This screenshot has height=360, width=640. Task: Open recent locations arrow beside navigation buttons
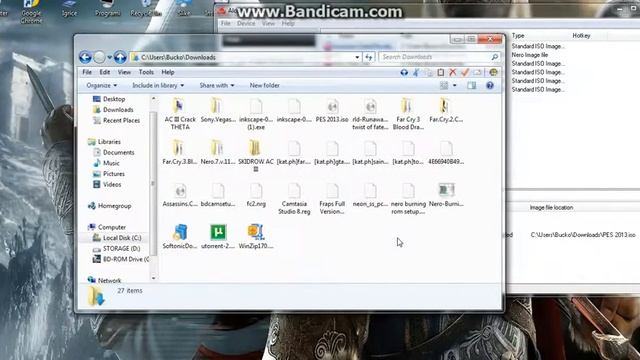coord(109,57)
